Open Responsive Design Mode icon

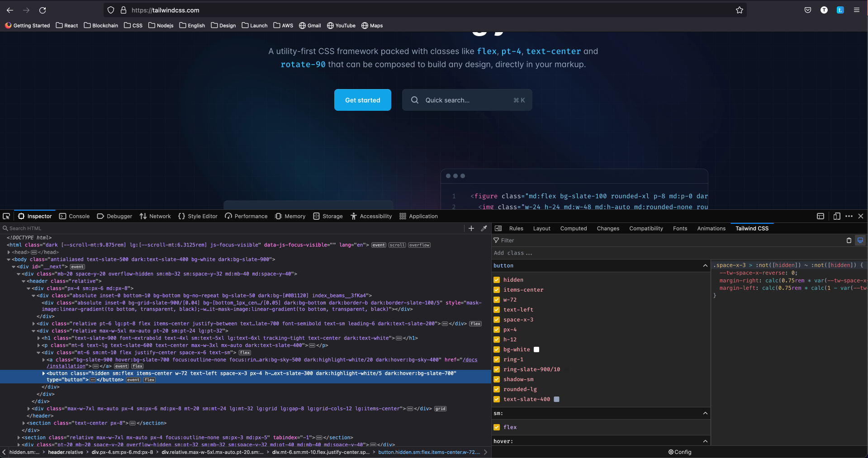[x=837, y=216]
